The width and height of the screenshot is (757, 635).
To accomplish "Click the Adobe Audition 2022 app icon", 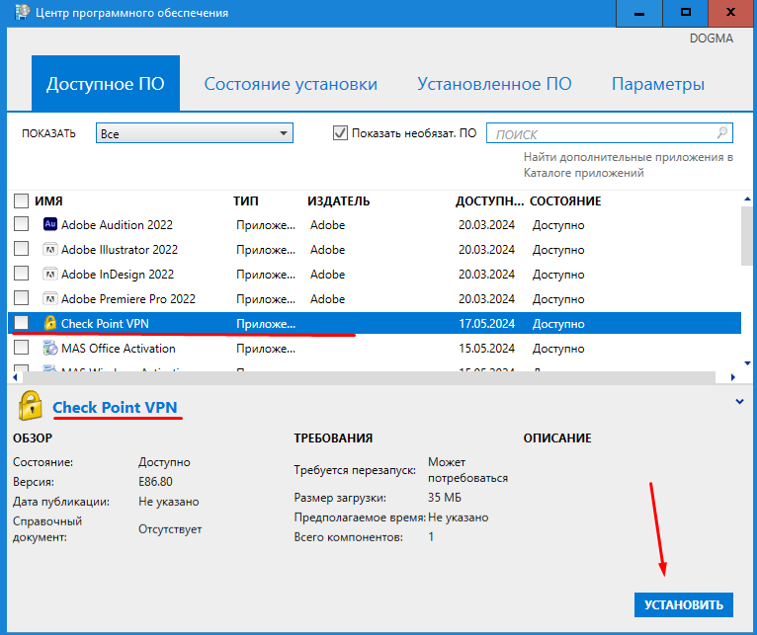I will 51,225.
